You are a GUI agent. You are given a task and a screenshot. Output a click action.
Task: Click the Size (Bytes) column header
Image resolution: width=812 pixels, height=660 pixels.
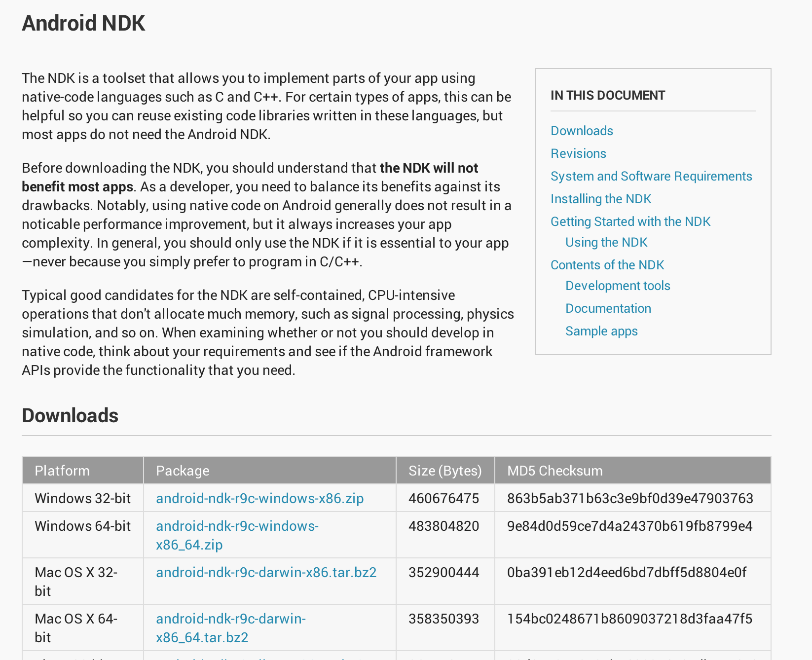[x=445, y=471]
